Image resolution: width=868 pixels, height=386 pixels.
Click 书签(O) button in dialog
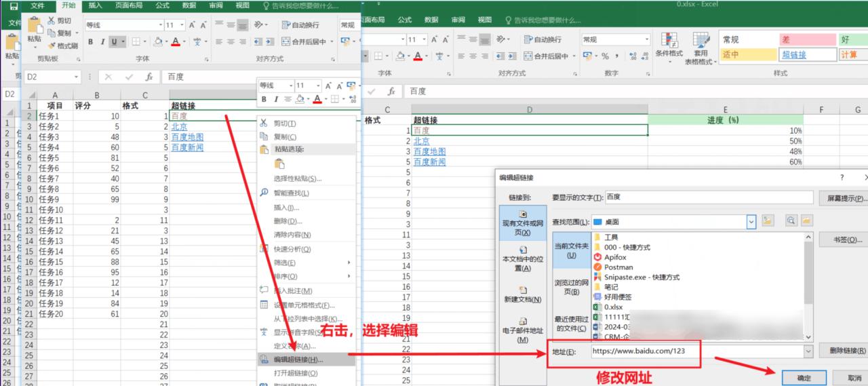pyautogui.click(x=844, y=240)
